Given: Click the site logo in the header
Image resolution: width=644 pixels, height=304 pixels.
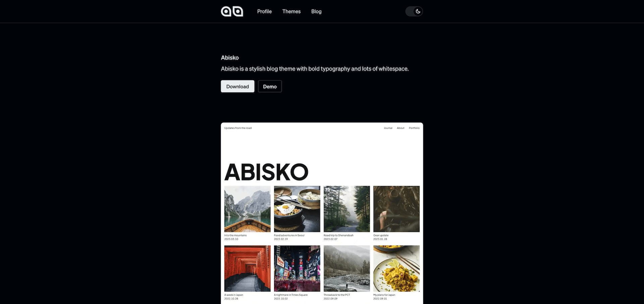Looking at the screenshot, I should [232, 11].
